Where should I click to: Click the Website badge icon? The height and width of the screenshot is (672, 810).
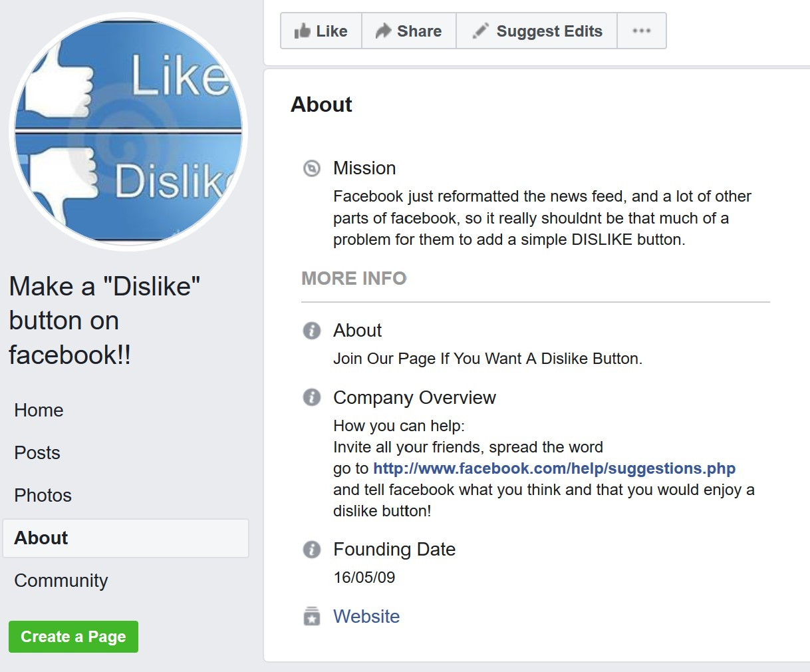tap(311, 616)
